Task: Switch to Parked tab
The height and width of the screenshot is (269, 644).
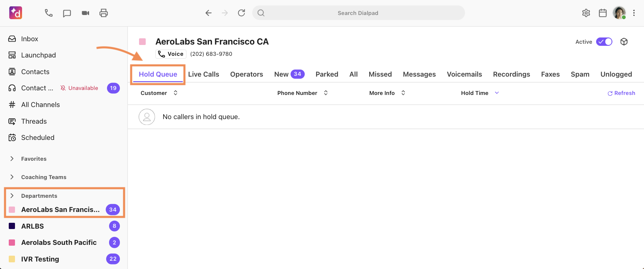Action: pos(327,74)
